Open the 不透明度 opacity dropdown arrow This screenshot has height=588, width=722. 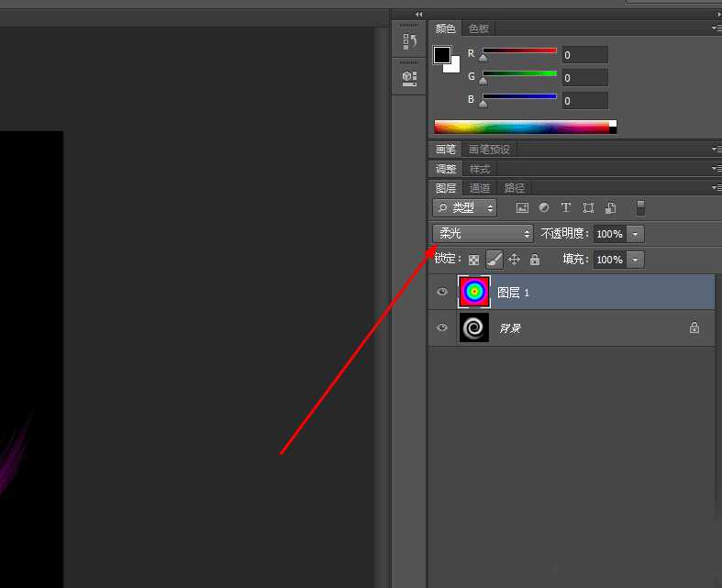click(x=636, y=234)
